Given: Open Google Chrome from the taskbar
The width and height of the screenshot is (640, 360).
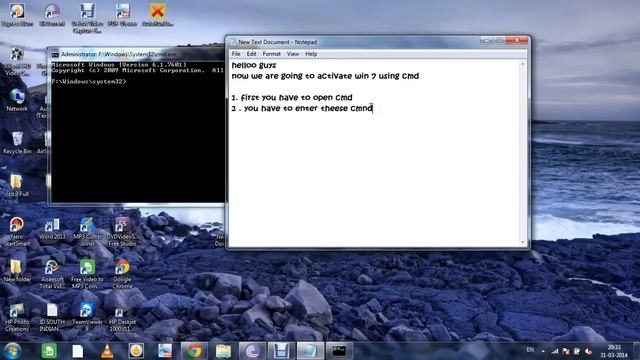Looking at the screenshot, I should point(195,351).
